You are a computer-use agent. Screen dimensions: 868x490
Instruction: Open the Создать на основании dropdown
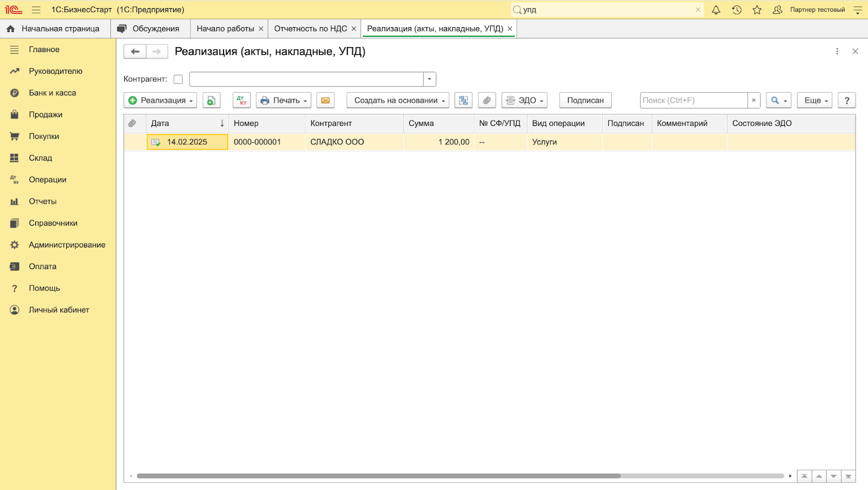coord(398,100)
